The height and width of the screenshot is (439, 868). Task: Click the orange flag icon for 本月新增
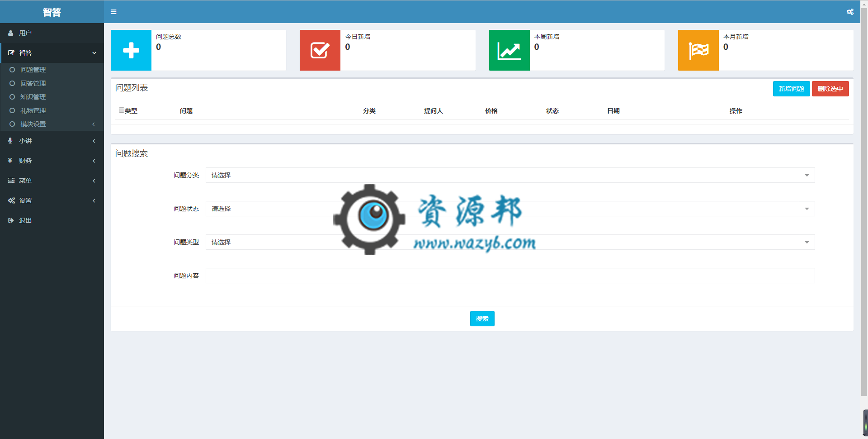tap(698, 50)
